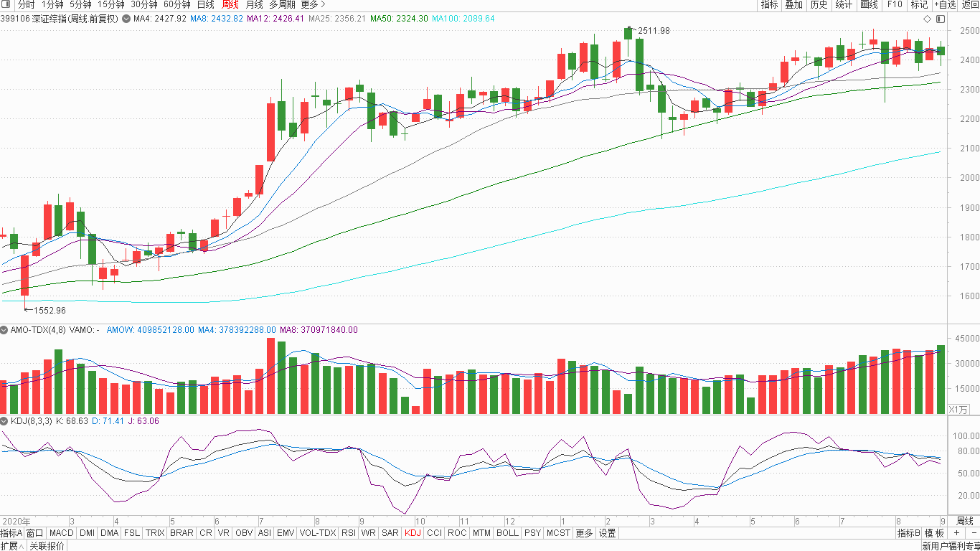Select the KDJ indicator tab
Viewport: 980px width, 551px height.
coord(413,533)
